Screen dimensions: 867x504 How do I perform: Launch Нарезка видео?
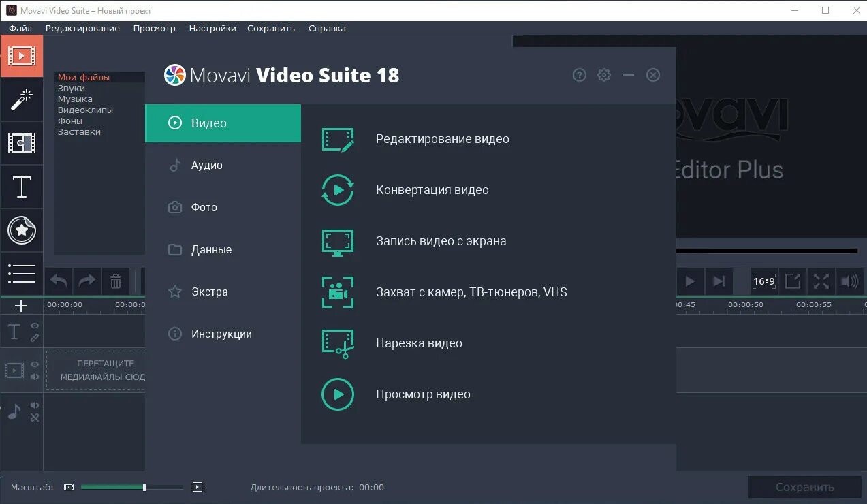coord(419,343)
